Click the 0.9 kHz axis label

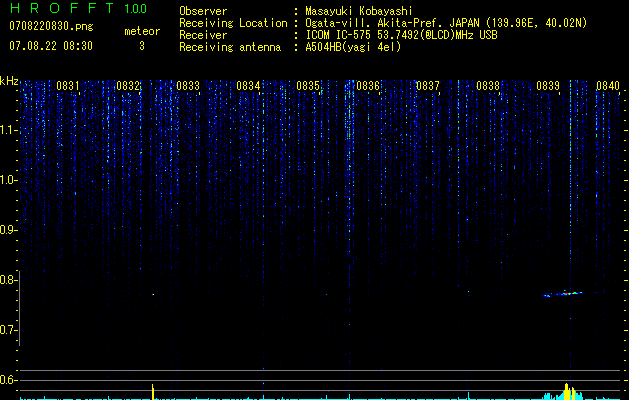coord(8,230)
